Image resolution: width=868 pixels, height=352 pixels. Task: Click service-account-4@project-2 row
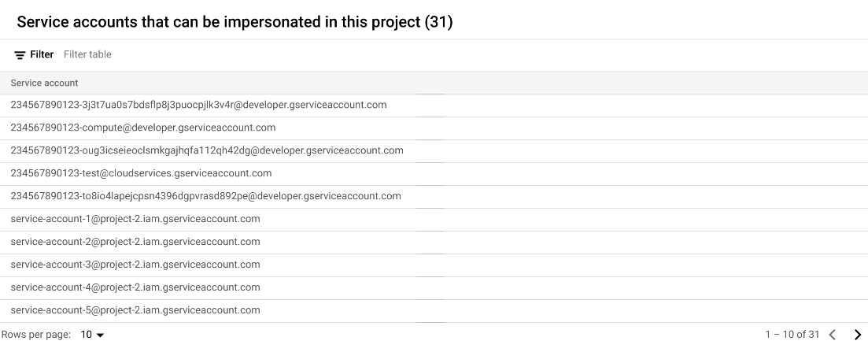(135, 287)
